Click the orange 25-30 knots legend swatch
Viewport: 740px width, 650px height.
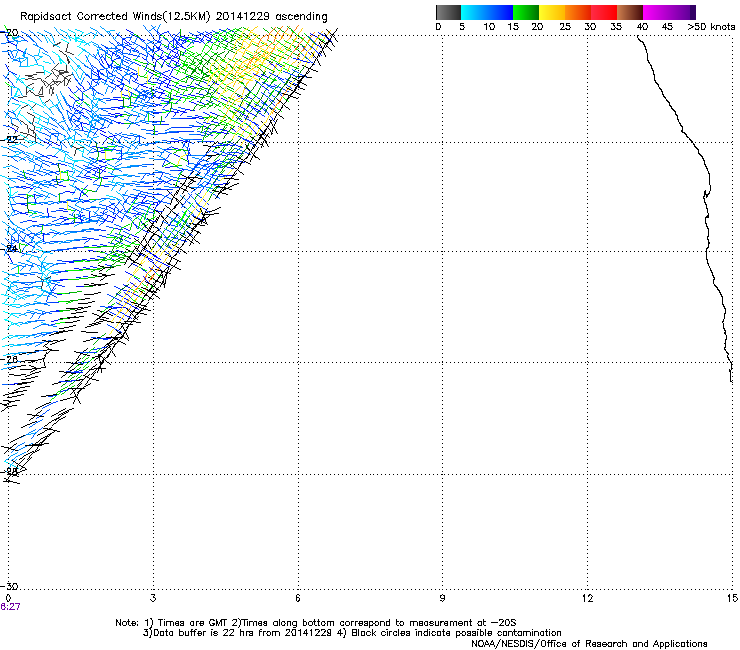point(578,12)
